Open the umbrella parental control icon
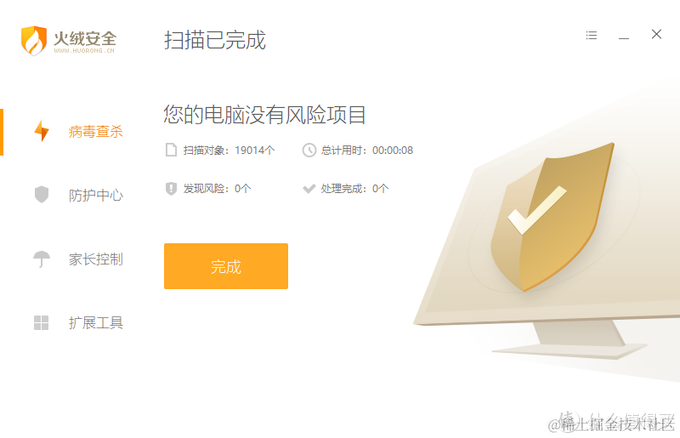Screen dimensions: 680x438 point(42,259)
